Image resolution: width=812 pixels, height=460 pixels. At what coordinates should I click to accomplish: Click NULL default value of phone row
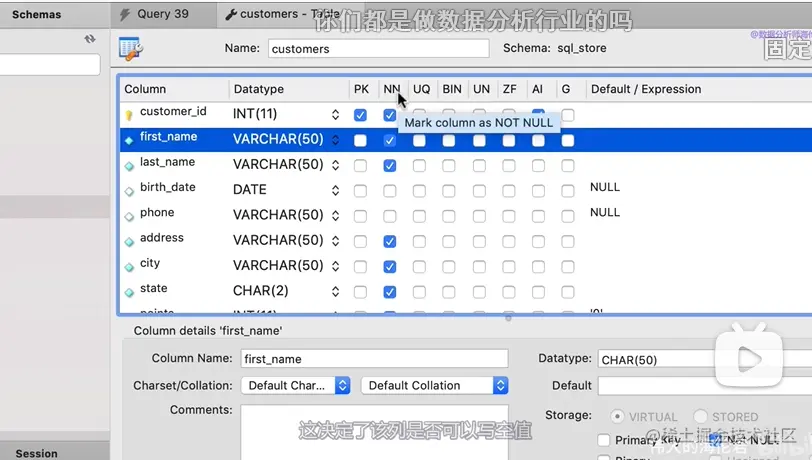(x=605, y=212)
